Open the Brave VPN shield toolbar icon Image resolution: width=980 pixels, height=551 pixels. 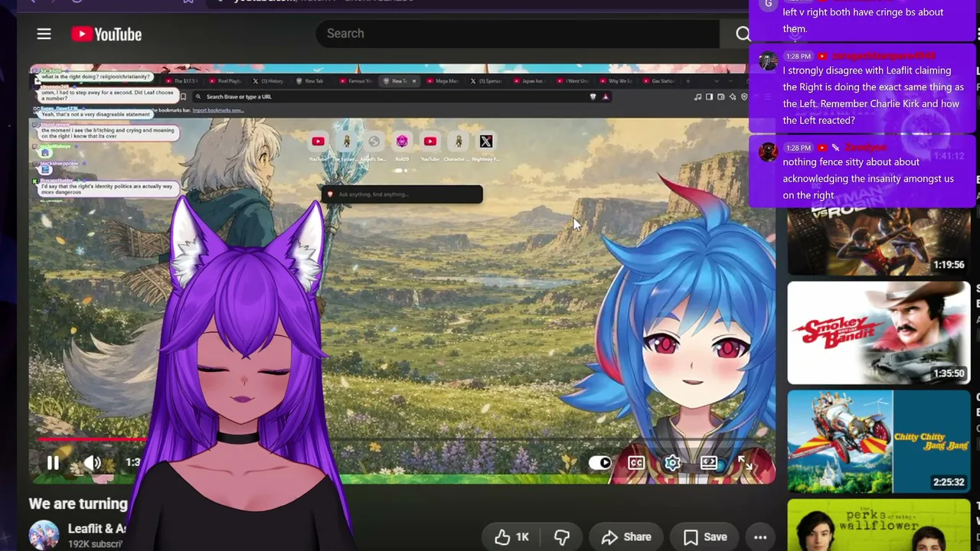pyautogui.click(x=743, y=96)
